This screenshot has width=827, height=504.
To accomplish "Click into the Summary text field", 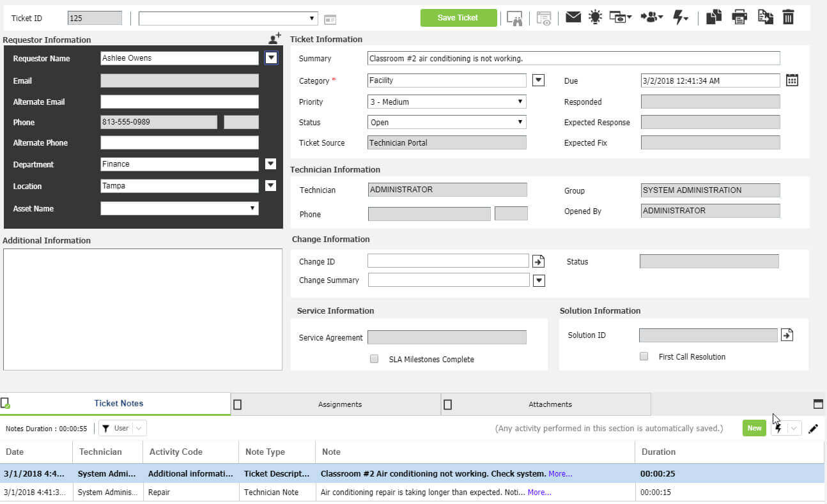I will [574, 58].
